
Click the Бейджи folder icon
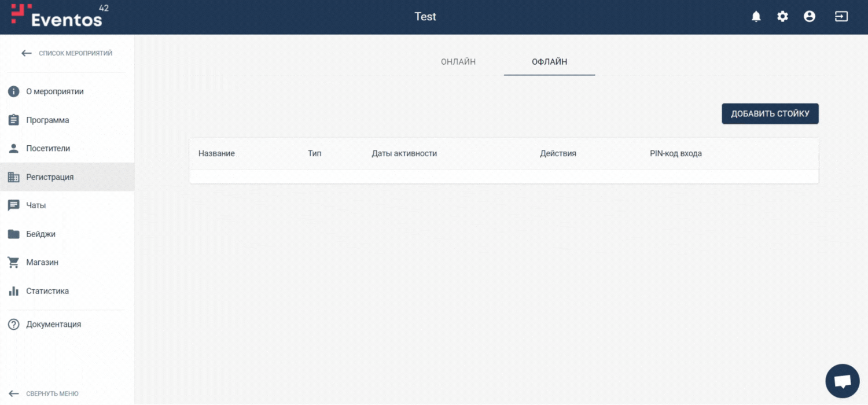13,234
